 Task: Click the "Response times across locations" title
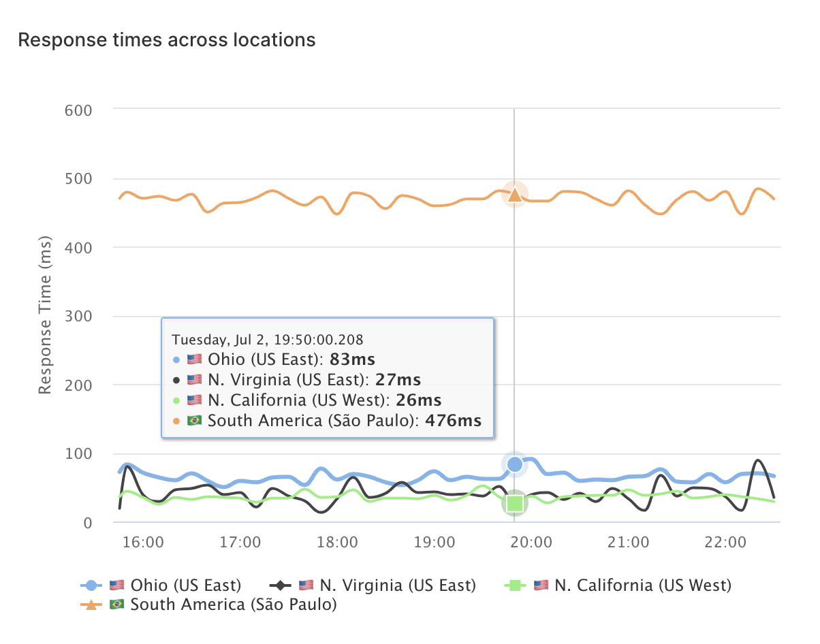(167, 40)
